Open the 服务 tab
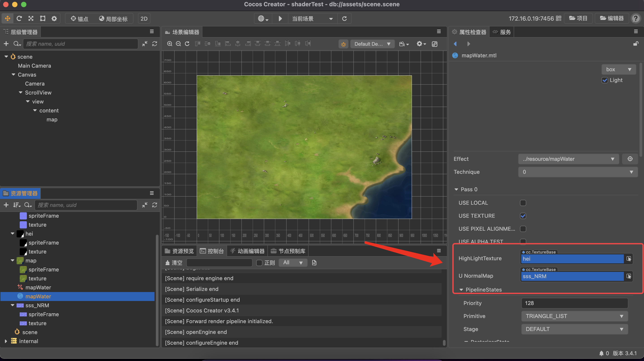 click(x=502, y=32)
